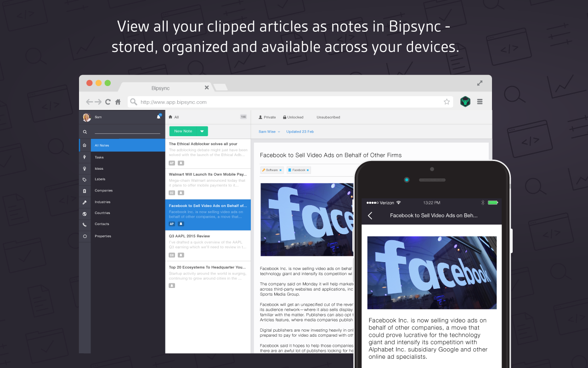Click the blue swatch on the Facebook tag
The image size is (588, 368).
290,170
